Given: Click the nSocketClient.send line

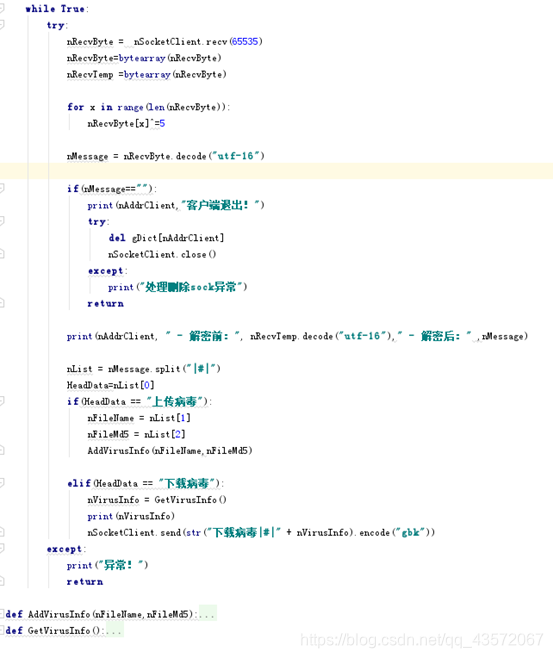Looking at the screenshot, I should pos(261,533).
